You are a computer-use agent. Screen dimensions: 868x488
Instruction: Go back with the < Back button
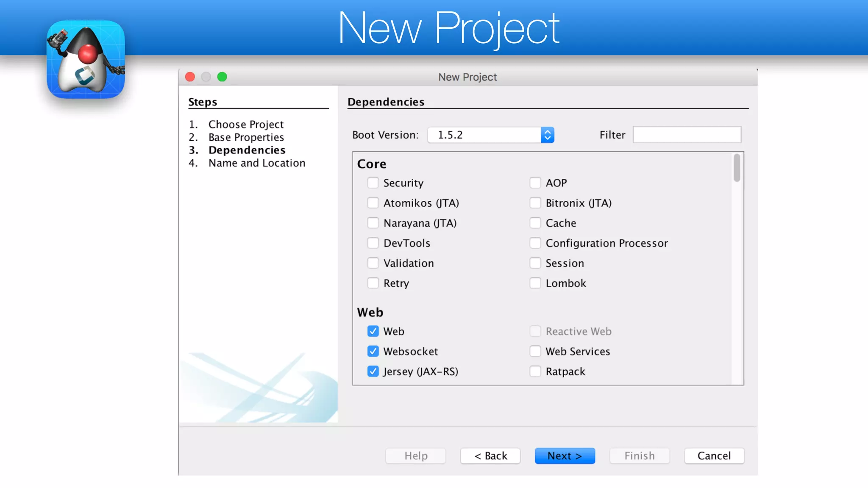(490, 456)
